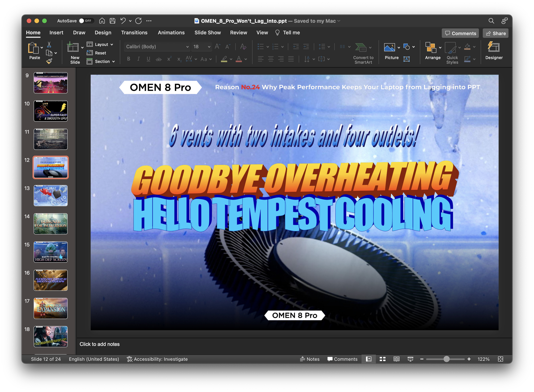534x392 pixels.
Task: Open the Slide Show tab
Action: pos(208,32)
